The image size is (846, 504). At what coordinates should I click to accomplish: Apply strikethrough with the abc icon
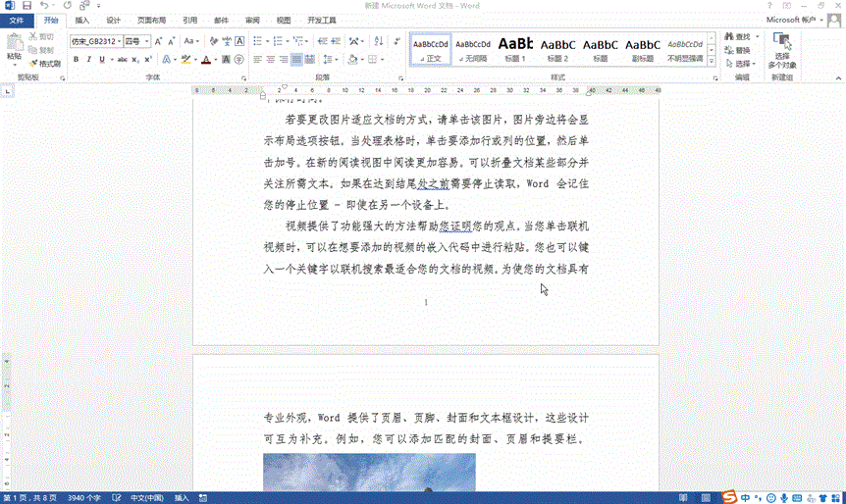[123, 60]
